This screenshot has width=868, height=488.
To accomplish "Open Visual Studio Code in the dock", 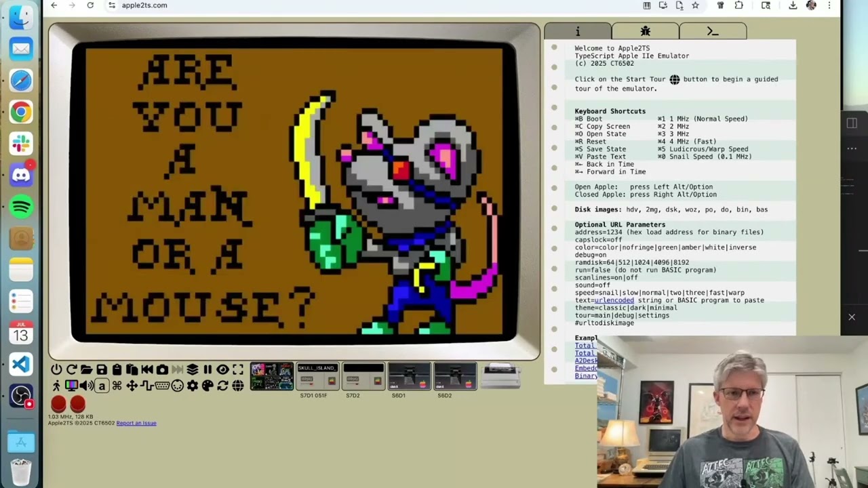I will (21, 365).
